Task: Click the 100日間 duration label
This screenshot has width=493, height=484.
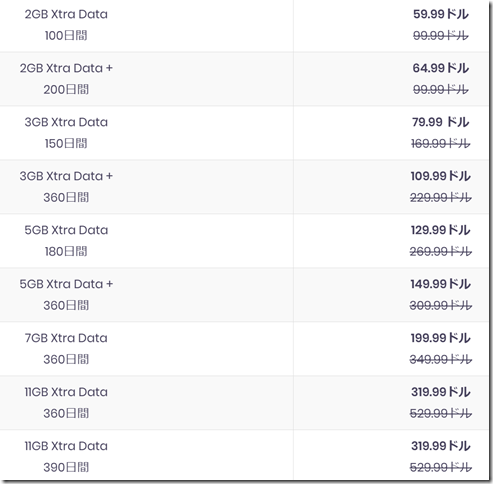Action: pos(66,35)
